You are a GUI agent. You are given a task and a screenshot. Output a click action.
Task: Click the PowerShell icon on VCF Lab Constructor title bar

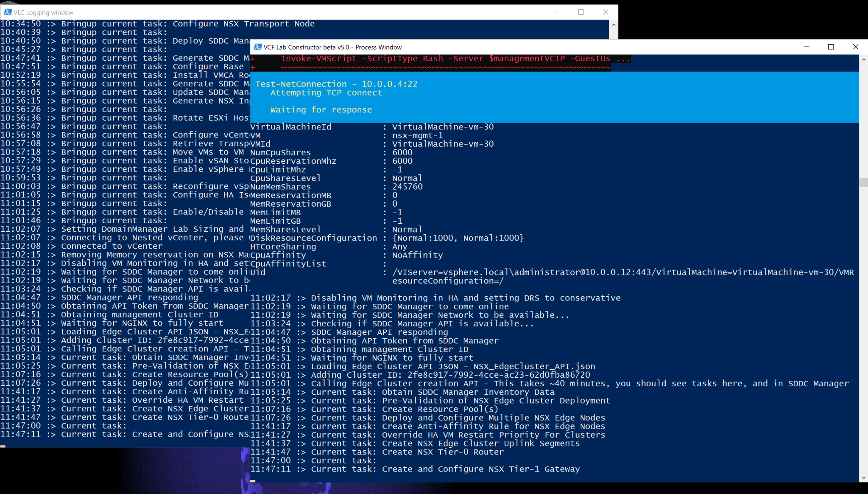[259, 47]
